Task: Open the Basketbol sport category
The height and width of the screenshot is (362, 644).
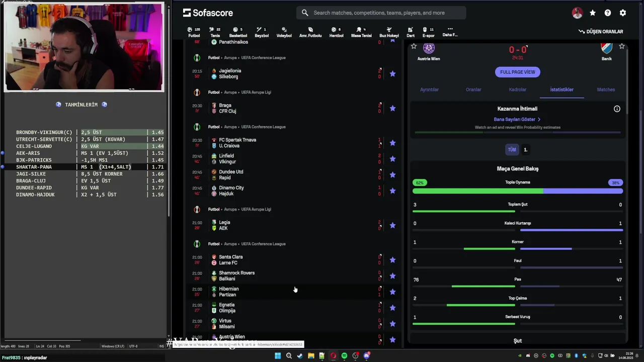Action: (238, 32)
